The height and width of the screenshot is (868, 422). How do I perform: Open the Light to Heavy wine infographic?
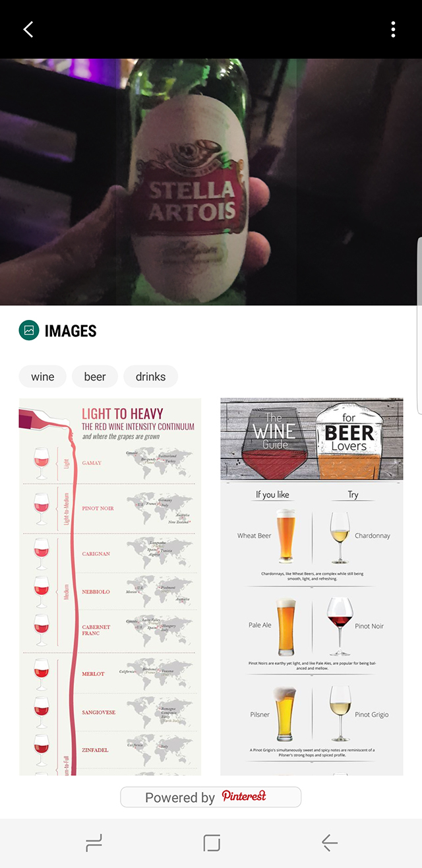tap(109, 586)
